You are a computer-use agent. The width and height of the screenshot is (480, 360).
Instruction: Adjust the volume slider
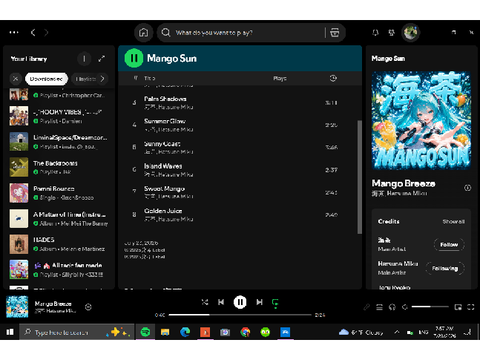point(430,307)
